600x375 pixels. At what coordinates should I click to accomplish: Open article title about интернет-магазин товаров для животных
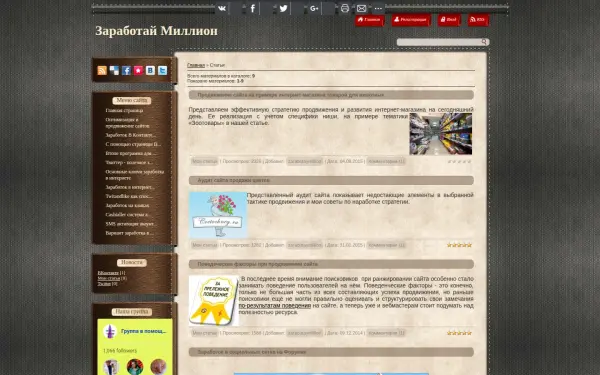coord(291,95)
